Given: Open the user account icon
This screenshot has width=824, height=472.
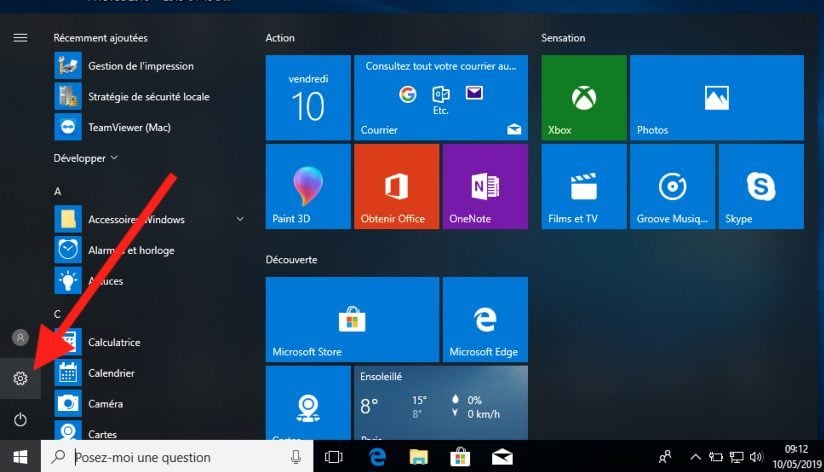Looking at the screenshot, I should (x=20, y=337).
